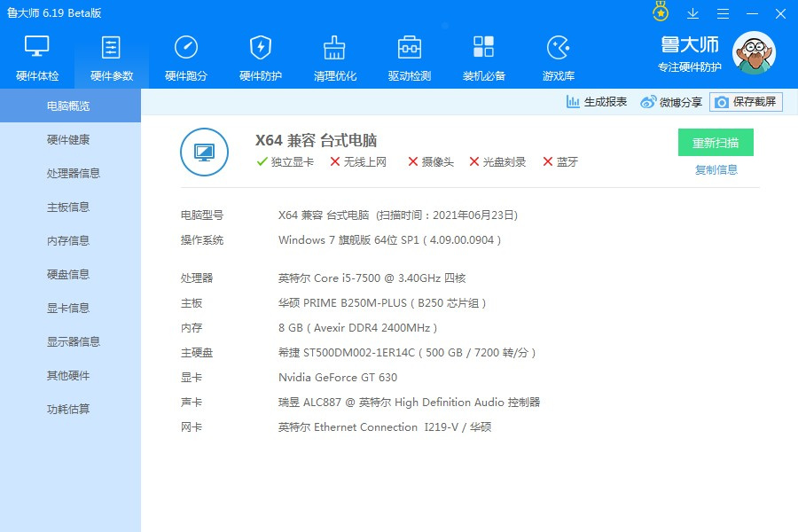Open 硬件防护 hardware protection section
The width and height of the screenshot is (798, 532).
point(261,59)
